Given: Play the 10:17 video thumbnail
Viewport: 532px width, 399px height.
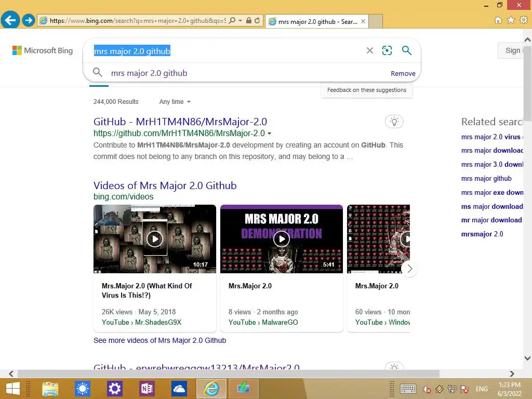Looking at the screenshot, I should tap(155, 239).
